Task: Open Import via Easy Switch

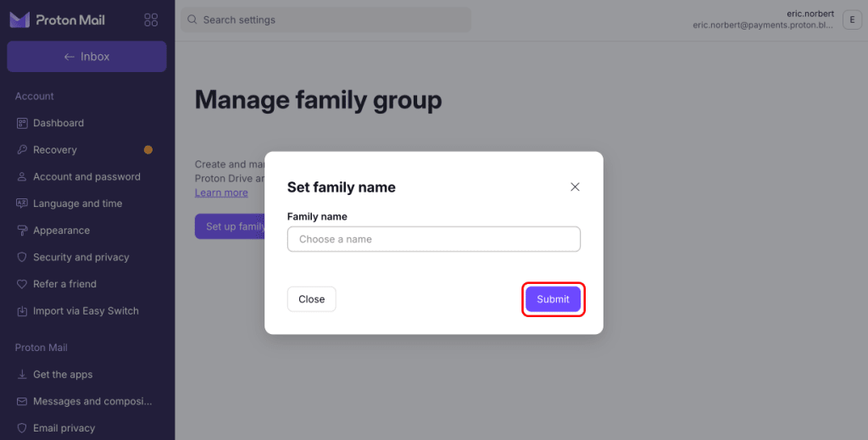Action: click(87, 310)
